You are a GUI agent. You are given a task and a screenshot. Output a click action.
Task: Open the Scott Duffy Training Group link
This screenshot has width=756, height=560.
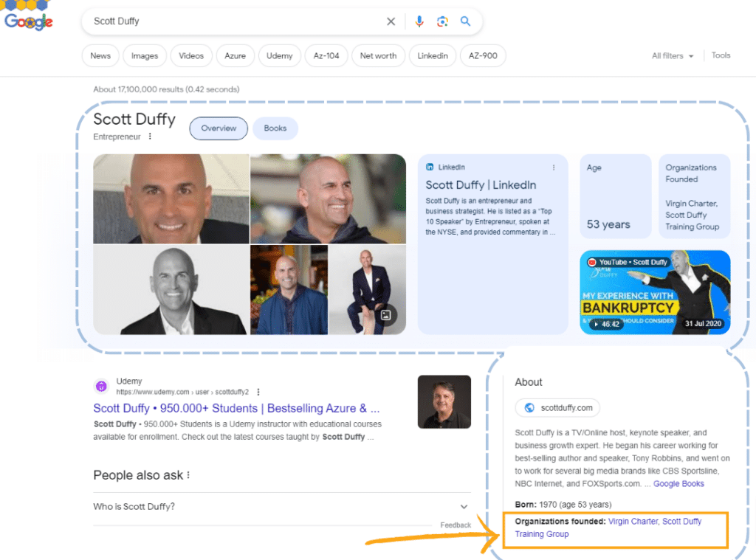tap(608, 528)
